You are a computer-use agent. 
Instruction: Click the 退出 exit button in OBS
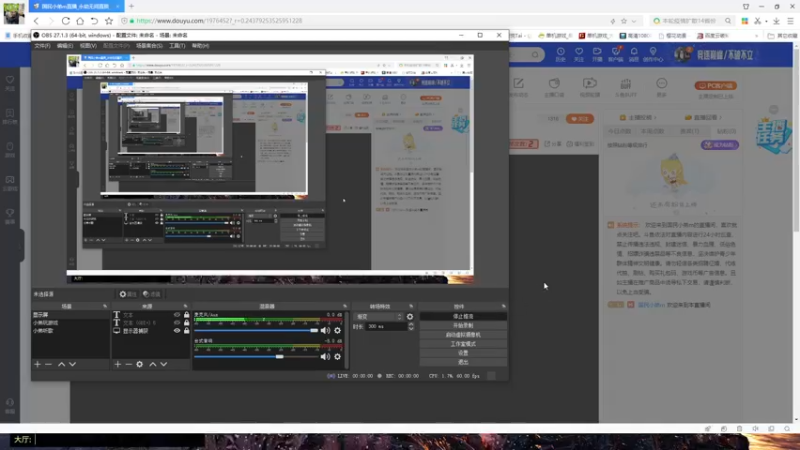click(x=463, y=362)
